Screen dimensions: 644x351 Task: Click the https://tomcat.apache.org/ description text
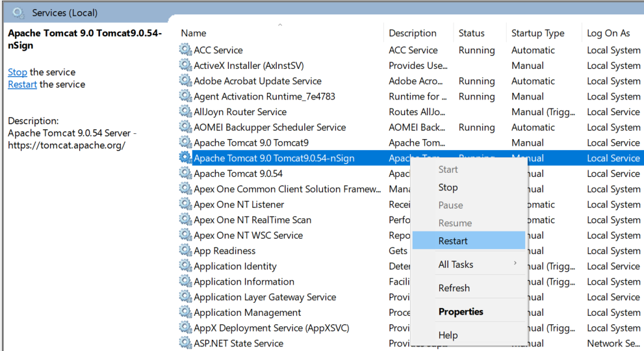66,145
